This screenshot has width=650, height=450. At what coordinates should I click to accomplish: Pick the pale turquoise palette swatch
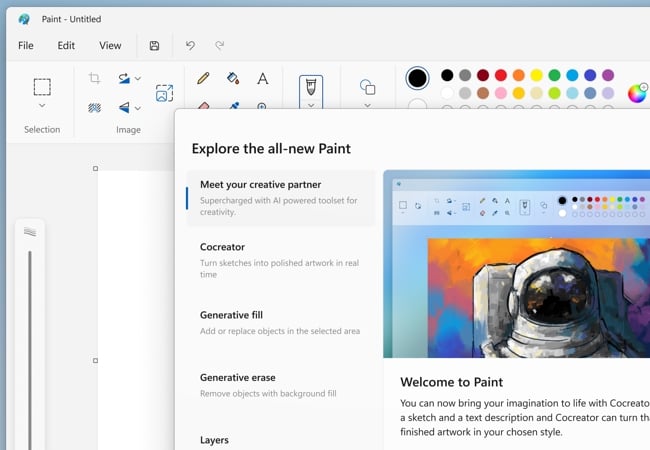pyautogui.click(x=572, y=93)
